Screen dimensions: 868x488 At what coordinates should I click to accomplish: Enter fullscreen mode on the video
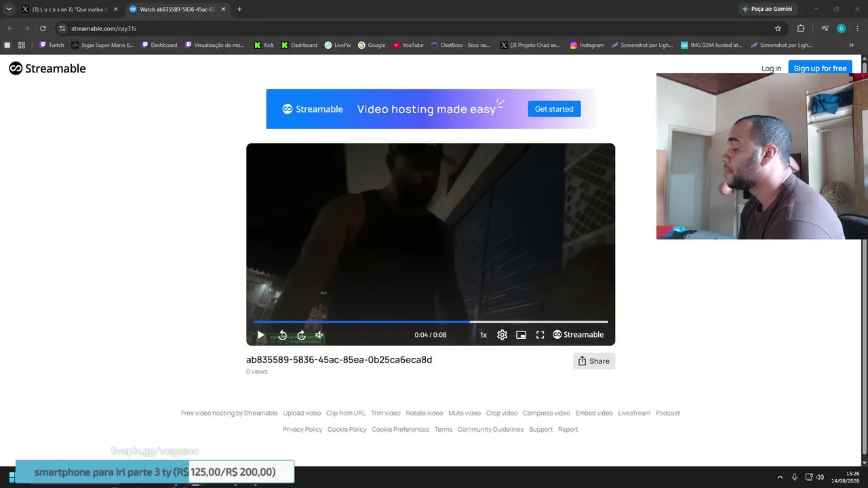point(540,335)
